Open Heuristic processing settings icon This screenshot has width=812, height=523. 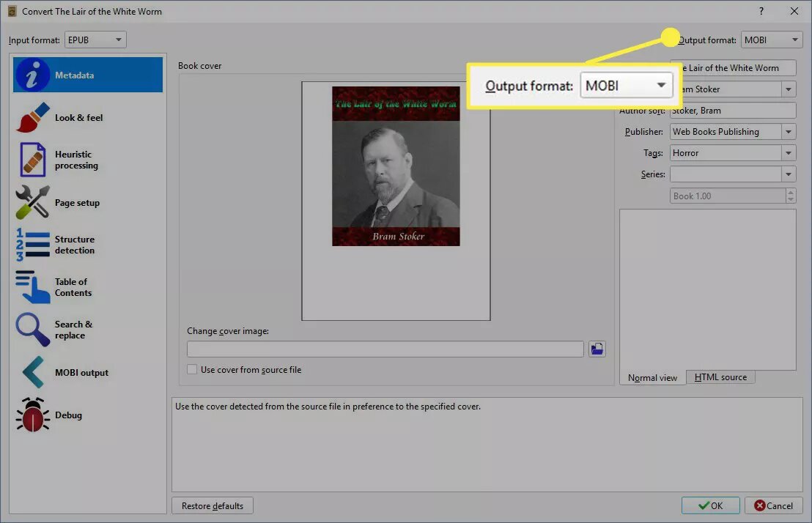(32, 160)
